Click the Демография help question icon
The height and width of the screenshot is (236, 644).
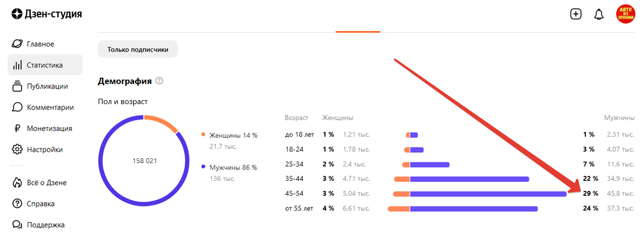[159, 82]
